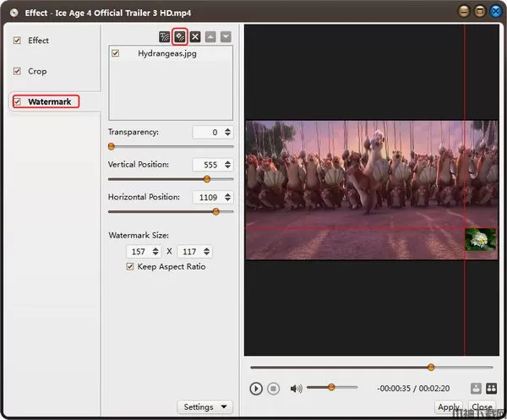Click the comparison view icon at bottom right
The width and height of the screenshot is (507, 420).
pyautogui.click(x=490, y=389)
